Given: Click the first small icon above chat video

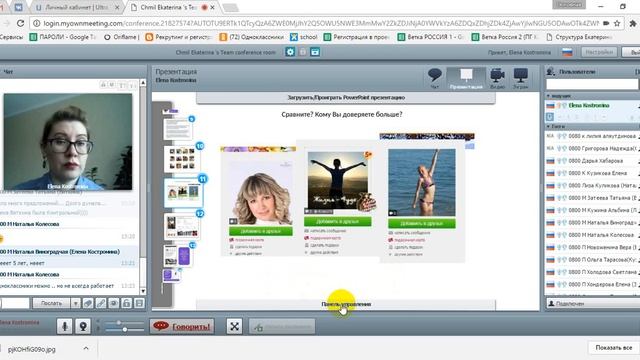Looking at the screenshot, I should pos(103,85).
